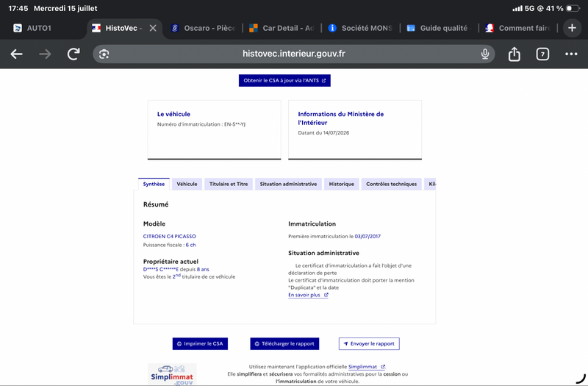This screenshot has width=588, height=386.
Task: Click the 8 ans ownership duration text
Action: point(203,269)
